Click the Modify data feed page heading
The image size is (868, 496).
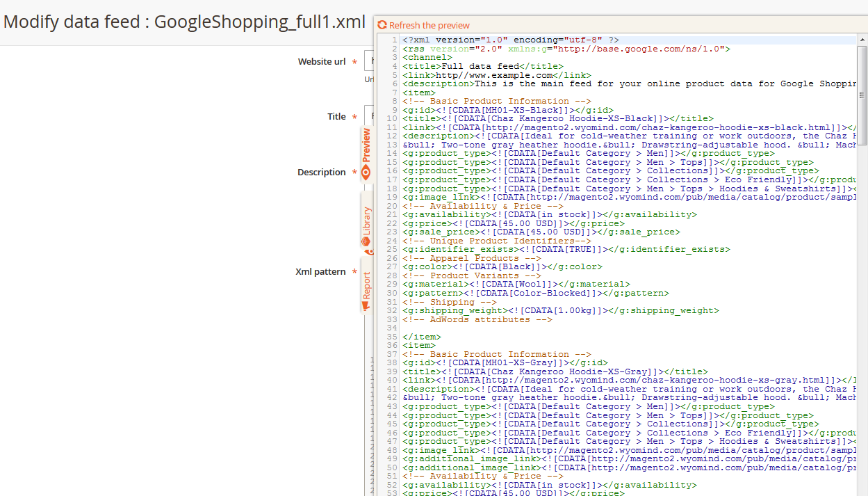(x=184, y=22)
